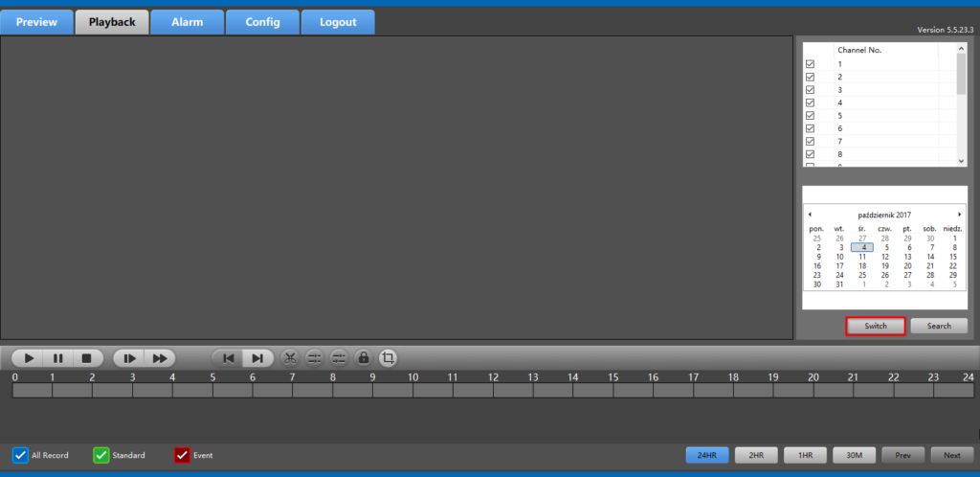Pause the playback
Screen dimensions: 980x477
[58, 358]
